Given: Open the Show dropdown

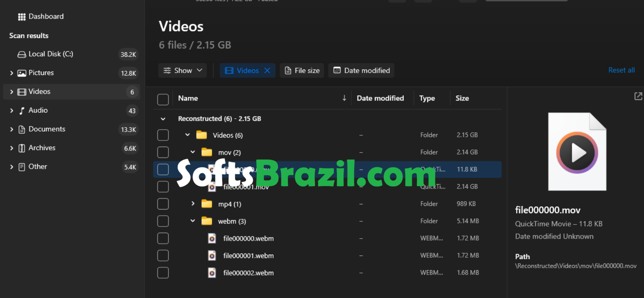Looking at the screenshot, I should point(183,71).
